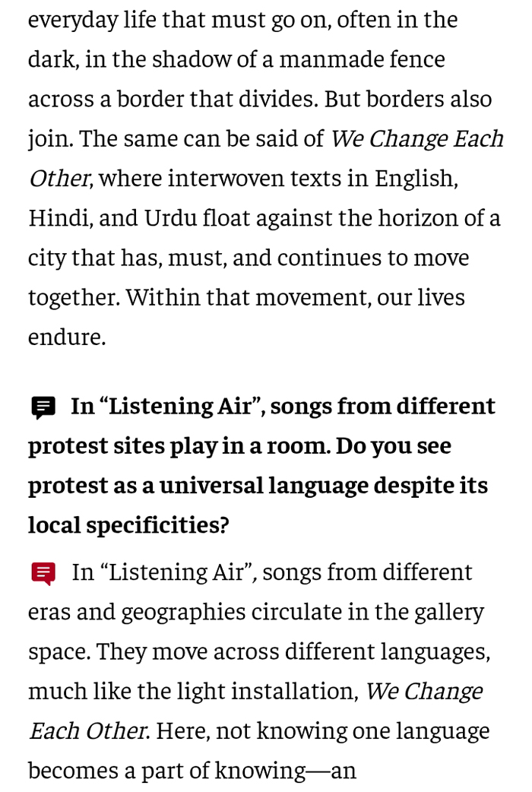Click italic "Each Other" before "Here, not knowing"
Screen dimensions: 532x792
tap(87, 730)
